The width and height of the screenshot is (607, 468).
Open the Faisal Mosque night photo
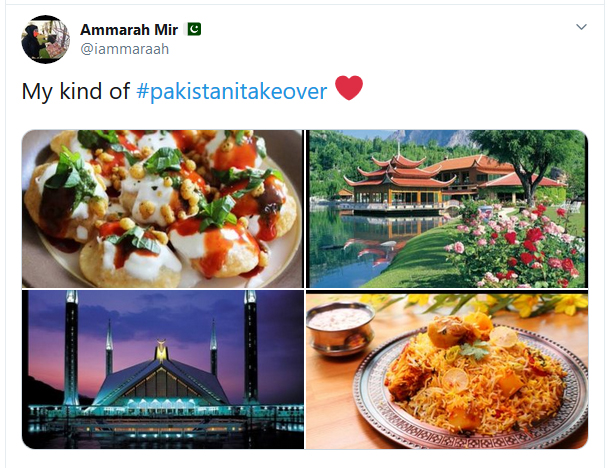[163, 369]
